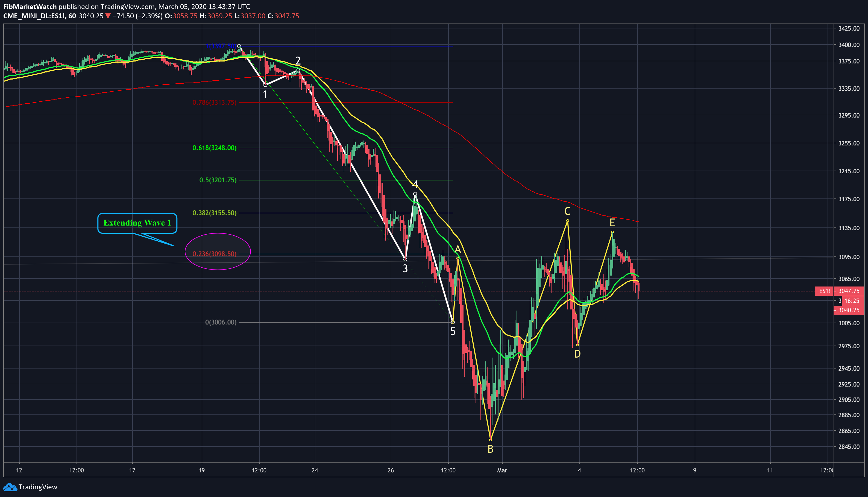Click the pivot circle at wave 5 low
Image resolution: width=868 pixels, height=497 pixels.
click(453, 322)
